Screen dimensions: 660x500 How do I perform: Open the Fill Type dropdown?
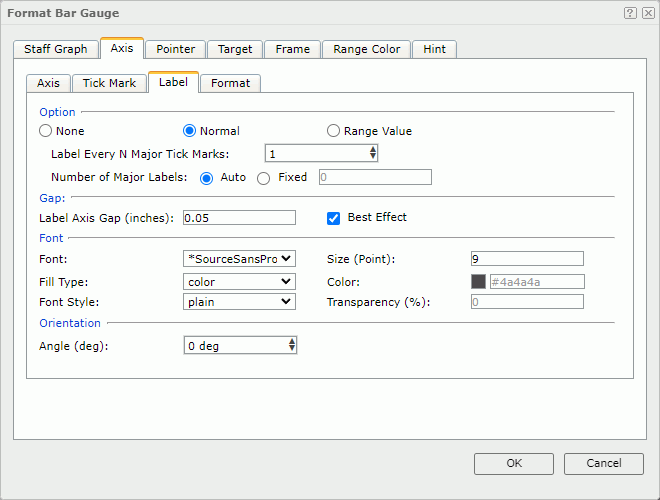(x=239, y=282)
